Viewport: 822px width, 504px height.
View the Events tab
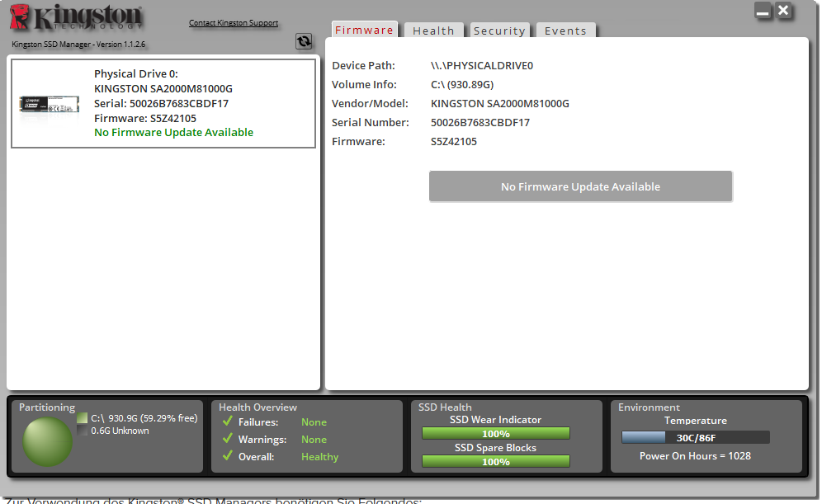pyautogui.click(x=565, y=30)
